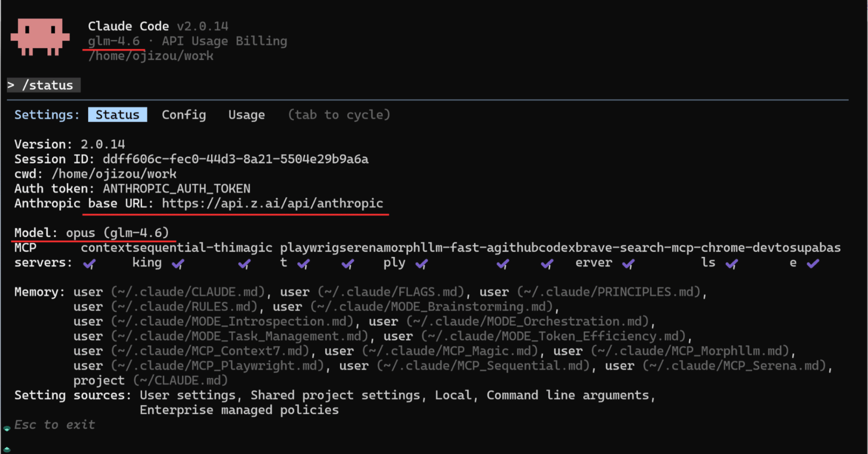868x454 pixels.
Task: Click the Session ID value
Action: 235,159
